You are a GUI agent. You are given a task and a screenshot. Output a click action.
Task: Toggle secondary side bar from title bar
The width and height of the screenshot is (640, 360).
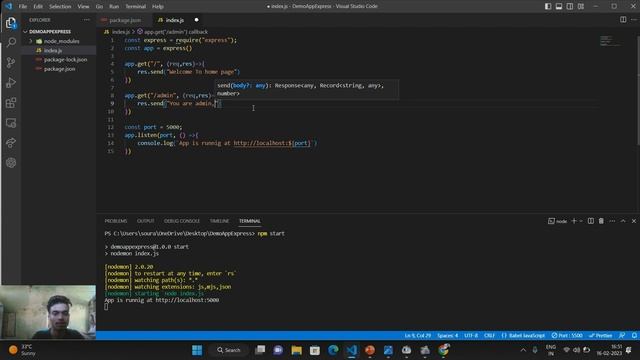[570, 6]
